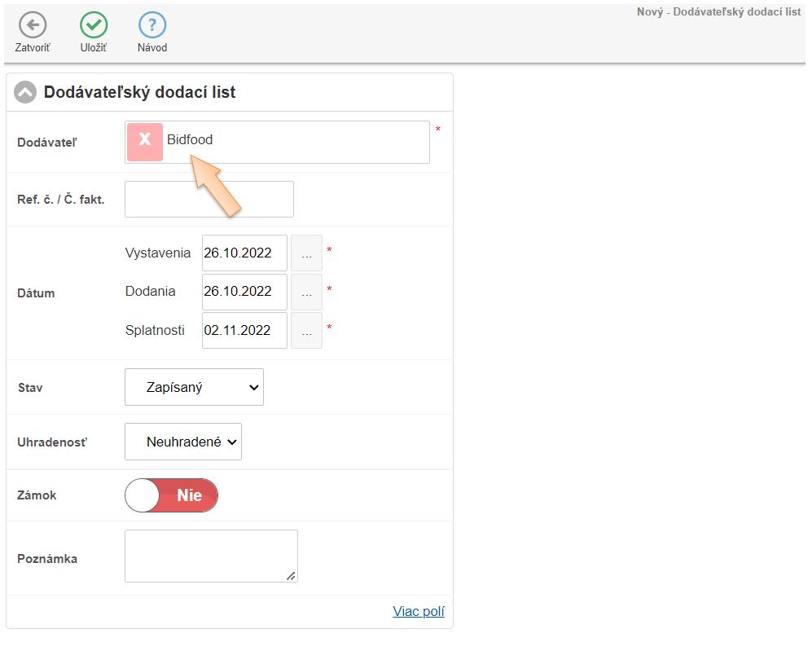
Task: Open the Uhradenosť dropdown
Action: pyautogui.click(x=183, y=442)
